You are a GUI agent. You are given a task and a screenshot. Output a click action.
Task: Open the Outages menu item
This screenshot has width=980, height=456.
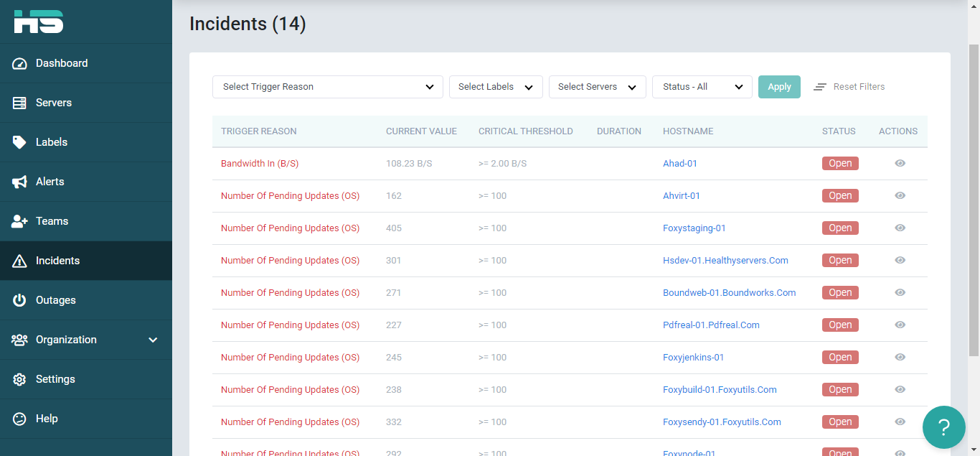point(86,300)
